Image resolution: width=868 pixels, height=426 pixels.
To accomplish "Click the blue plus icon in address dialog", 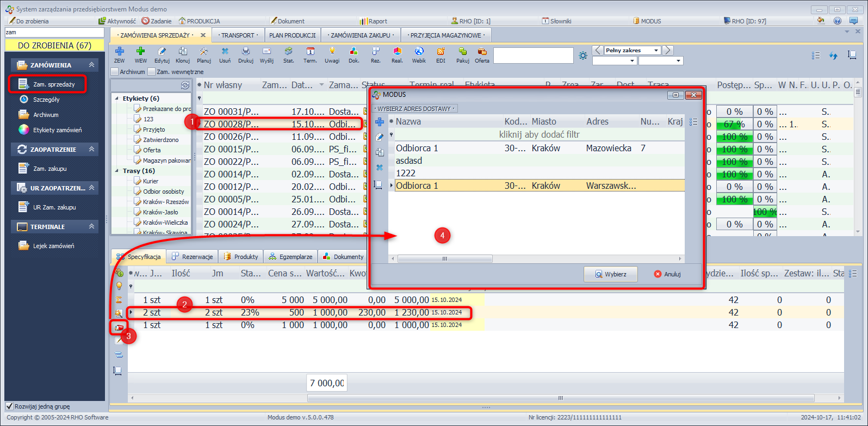I will coord(380,122).
